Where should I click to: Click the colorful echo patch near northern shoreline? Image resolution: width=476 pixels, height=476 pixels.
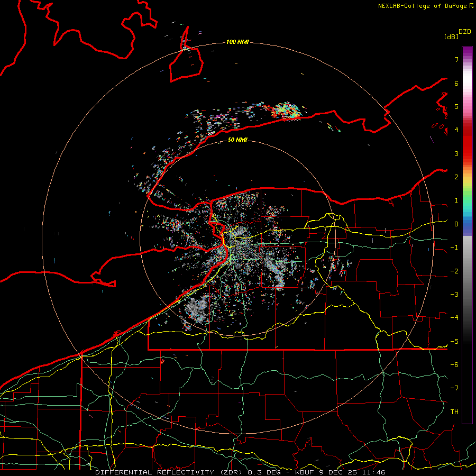pos(287,111)
